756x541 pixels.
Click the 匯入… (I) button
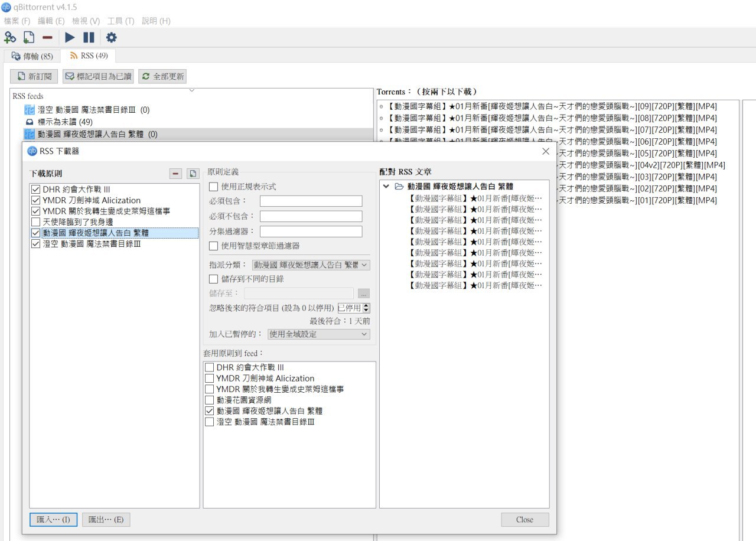(x=53, y=520)
